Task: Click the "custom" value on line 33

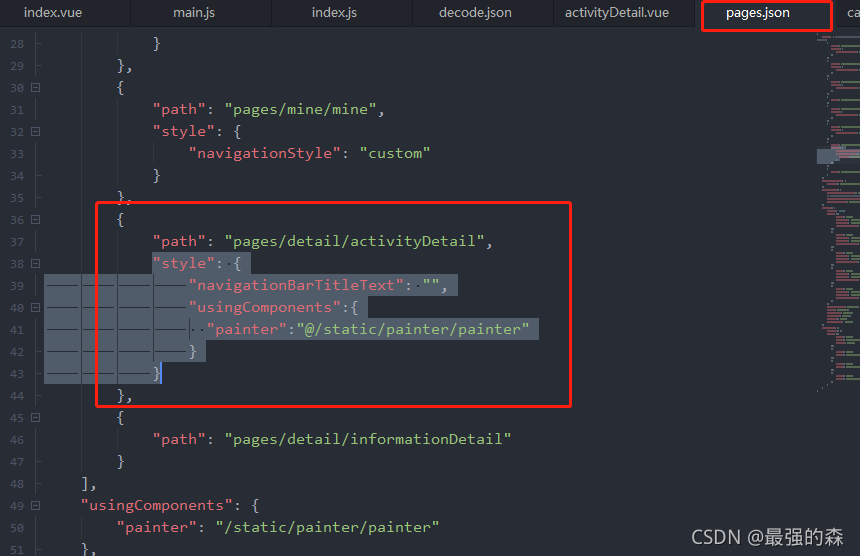Action: tap(395, 154)
